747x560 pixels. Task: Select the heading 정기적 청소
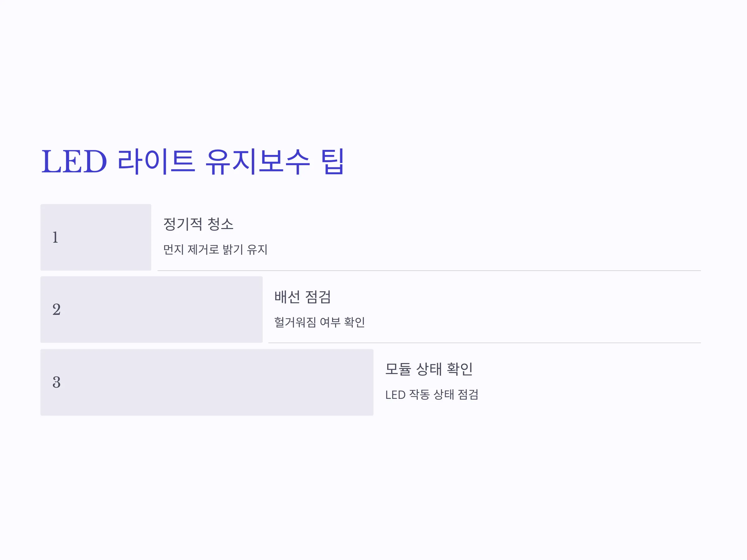point(198,224)
